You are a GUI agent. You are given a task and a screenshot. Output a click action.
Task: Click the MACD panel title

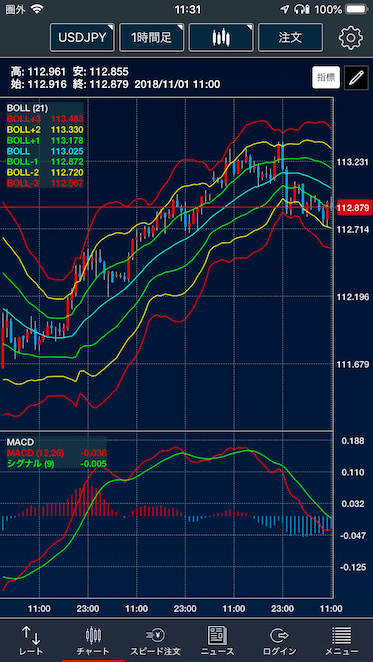(x=19, y=442)
